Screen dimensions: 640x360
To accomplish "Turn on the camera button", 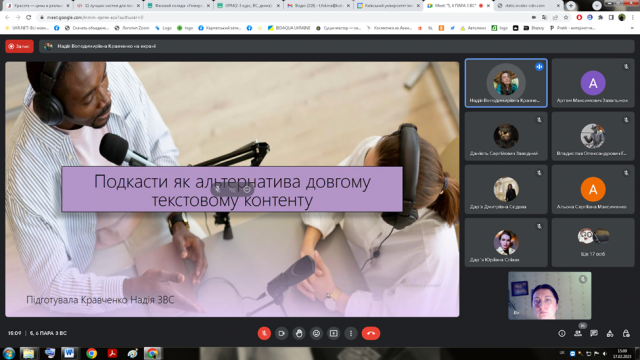I will point(281,333).
